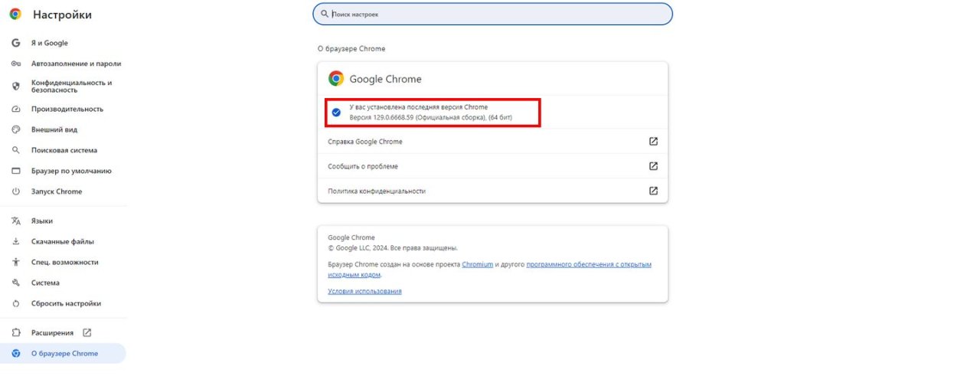Open the Поисковая система settings section
The height and width of the screenshot is (376, 980).
(64, 150)
